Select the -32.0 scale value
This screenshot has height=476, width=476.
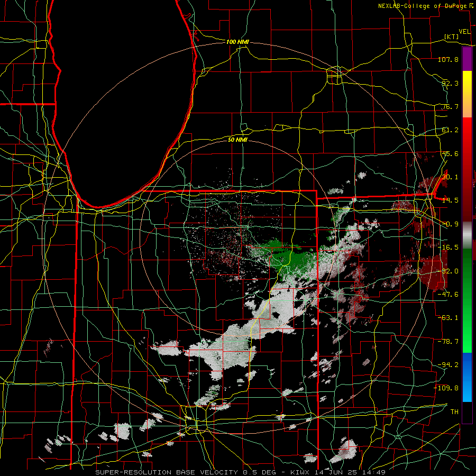pyautogui.click(x=448, y=271)
